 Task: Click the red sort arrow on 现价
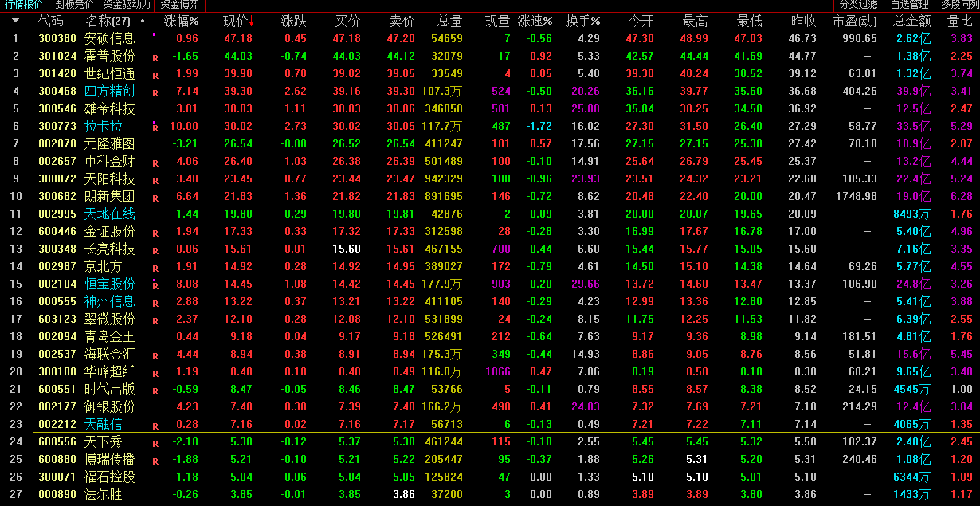[251, 21]
